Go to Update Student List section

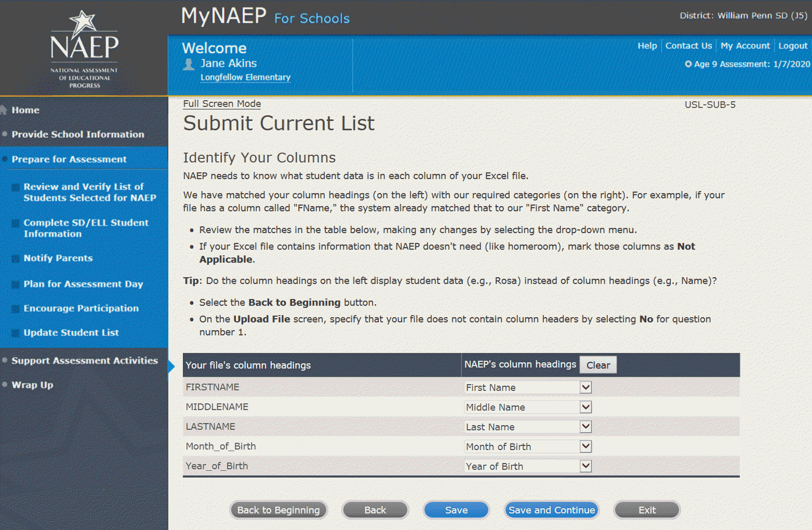point(71,333)
